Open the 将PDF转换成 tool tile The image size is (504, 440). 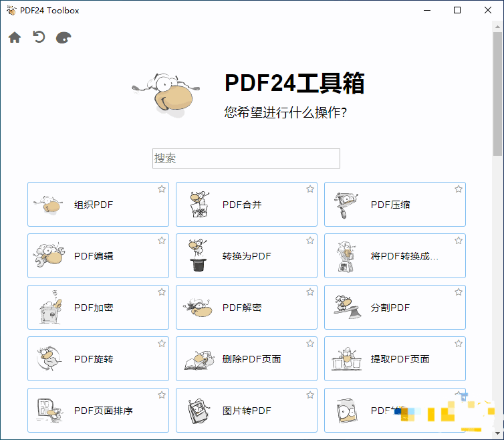[x=394, y=256]
